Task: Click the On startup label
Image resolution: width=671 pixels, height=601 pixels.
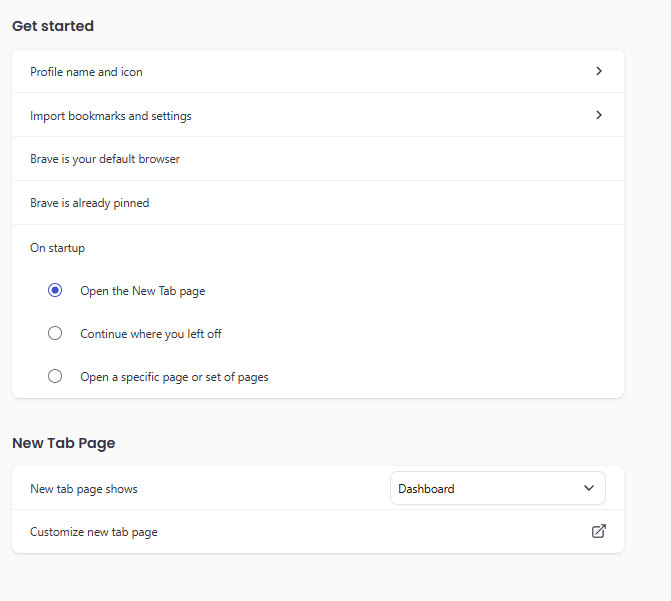Action: click(x=57, y=248)
